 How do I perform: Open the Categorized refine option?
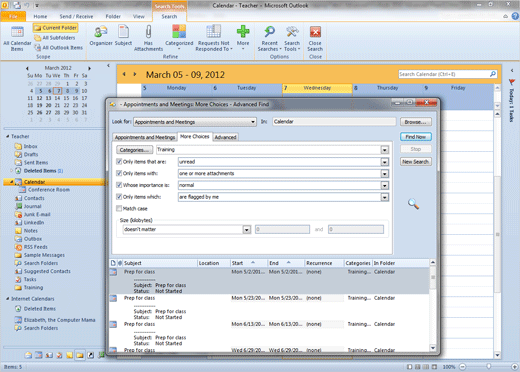[179, 38]
